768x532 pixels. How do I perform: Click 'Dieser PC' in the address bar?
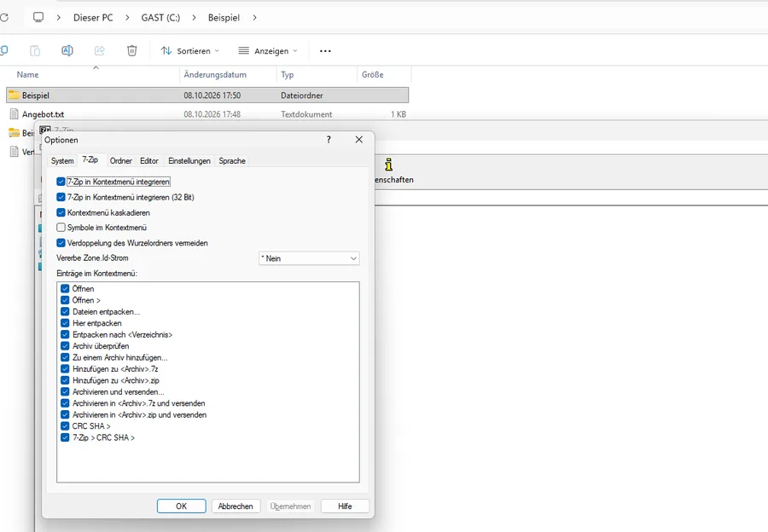[93, 18]
